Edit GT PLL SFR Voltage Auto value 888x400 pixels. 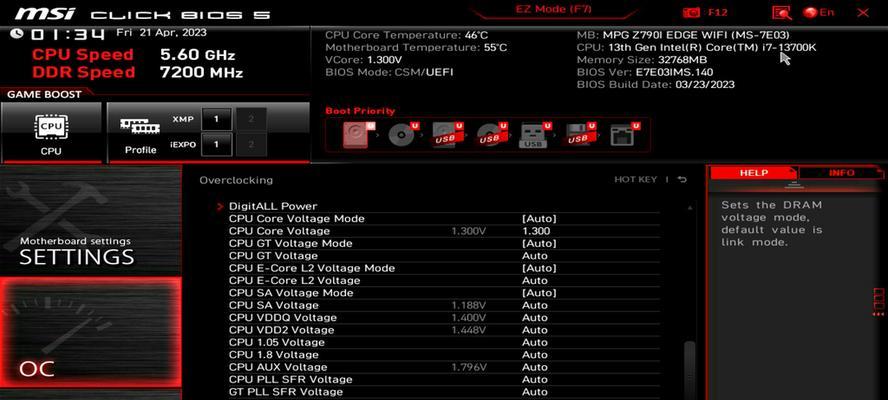click(x=535, y=392)
